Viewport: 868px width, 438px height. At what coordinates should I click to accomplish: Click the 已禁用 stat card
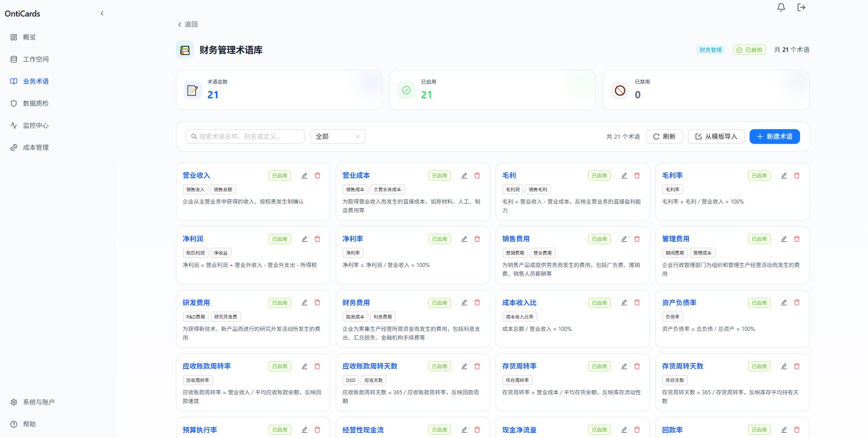[x=706, y=90]
